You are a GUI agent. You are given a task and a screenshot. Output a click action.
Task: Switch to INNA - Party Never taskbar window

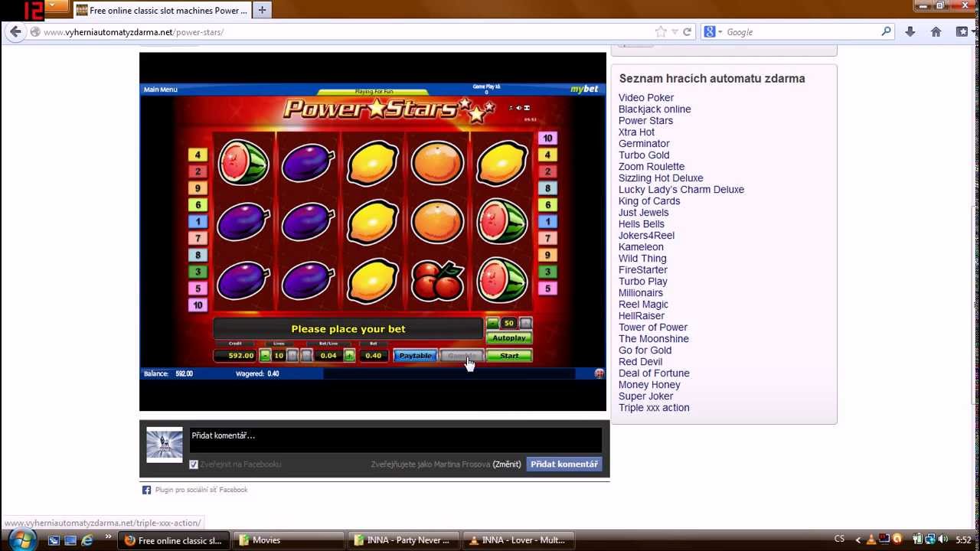(403, 540)
